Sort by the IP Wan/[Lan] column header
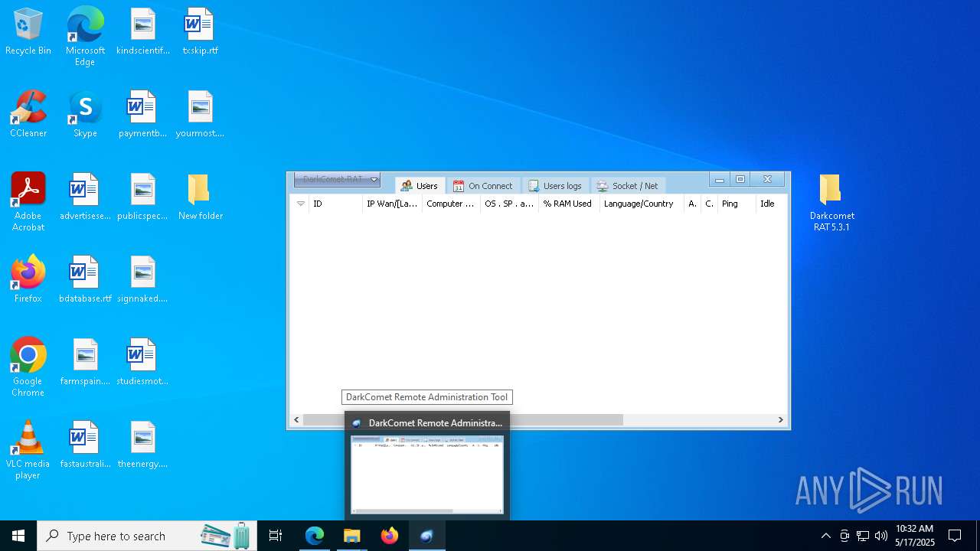 (392, 204)
